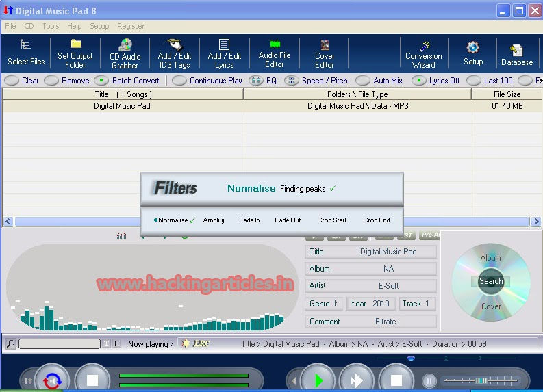Select the Digital Music Pad song row
This screenshot has width=543, height=392.
coord(272,106)
